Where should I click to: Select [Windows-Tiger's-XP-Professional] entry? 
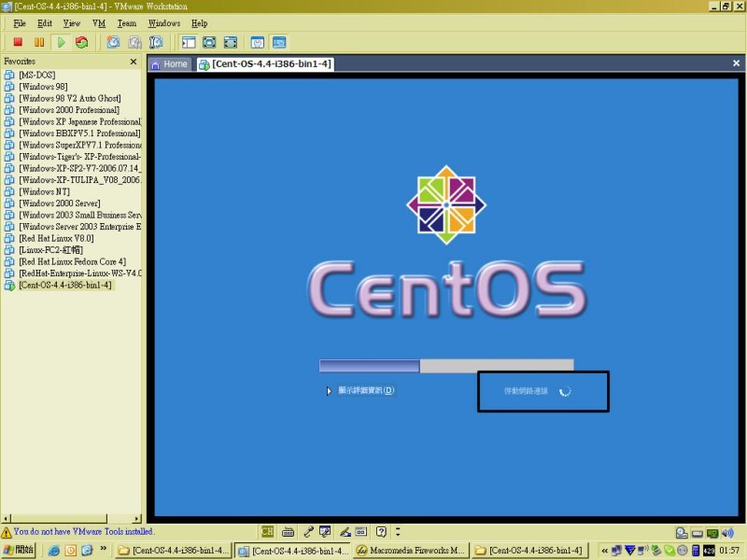click(x=73, y=157)
